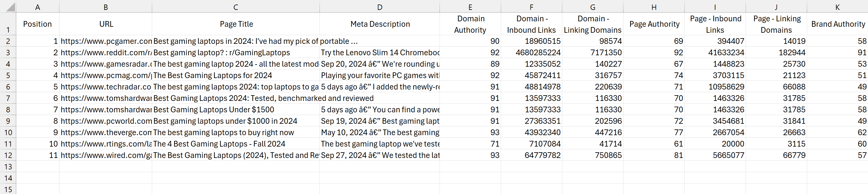Image resolution: width=868 pixels, height=194 pixels.
Task: Select the column G header
Action: click(592, 7)
